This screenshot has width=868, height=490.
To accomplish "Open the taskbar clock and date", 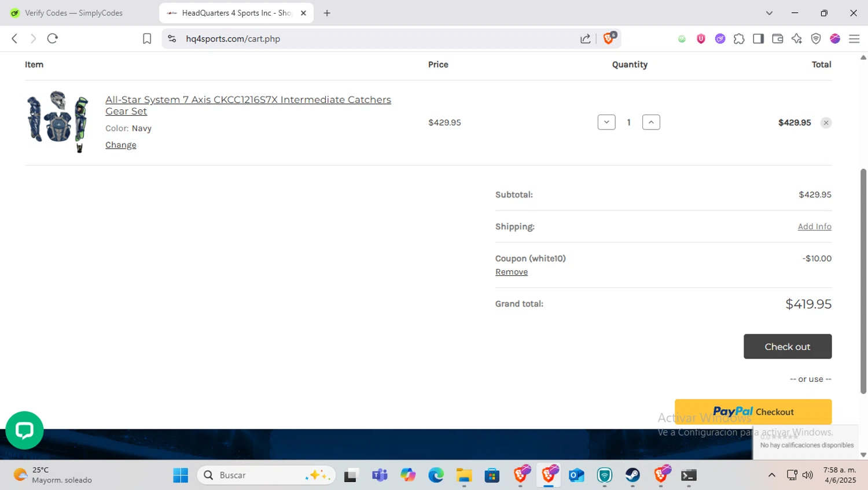I will (840, 475).
